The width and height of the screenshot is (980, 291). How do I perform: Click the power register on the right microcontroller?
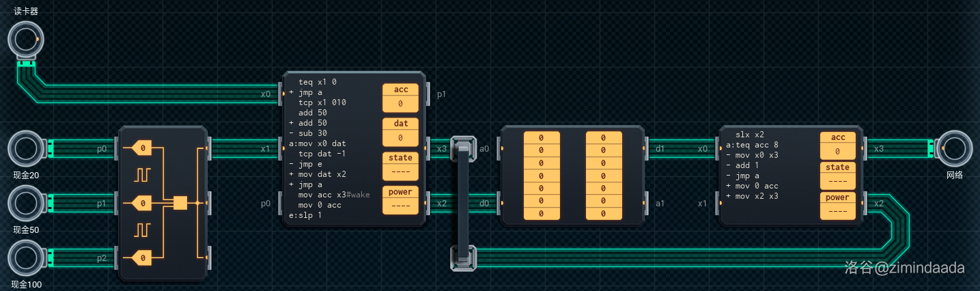[837, 204]
